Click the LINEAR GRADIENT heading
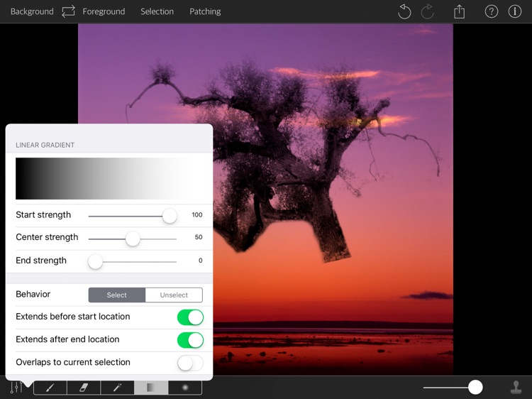This screenshot has height=399, width=532. (x=45, y=145)
